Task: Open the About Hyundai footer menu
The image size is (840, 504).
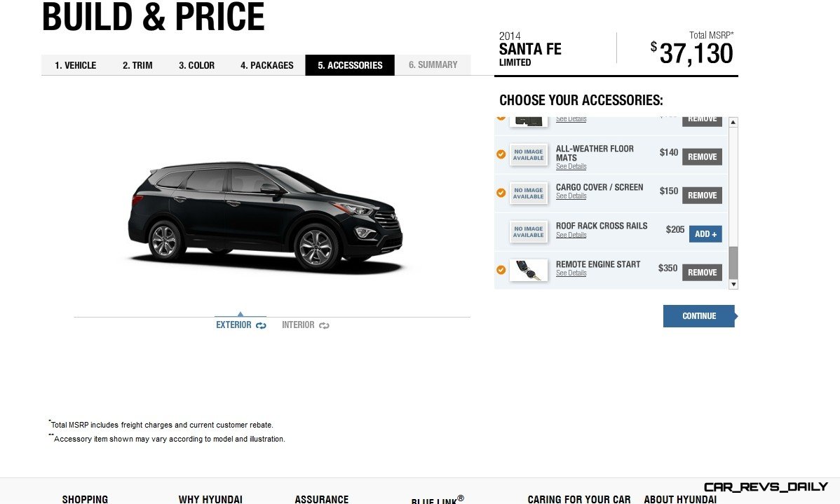Action: click(680, 499)
